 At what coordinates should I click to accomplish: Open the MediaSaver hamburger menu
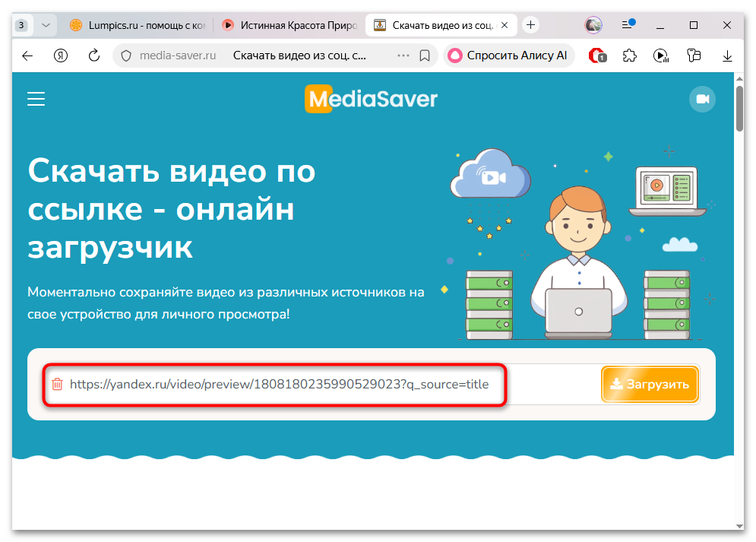click(36, 99)
